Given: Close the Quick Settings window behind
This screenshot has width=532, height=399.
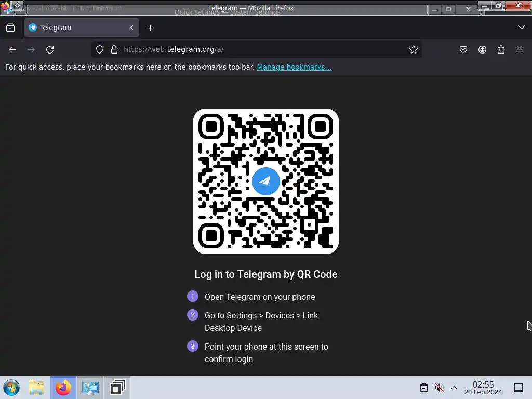Looking at the screenshot, I should click(x=468, y=9).
